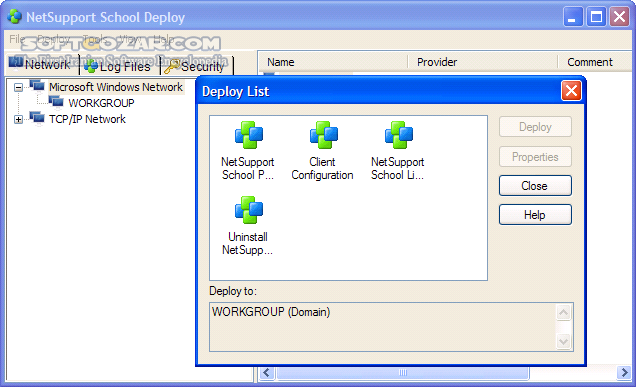Image resolution: width=636 pixels, height=387 pixels.
Task: Open the File menu
Action: (17, 39)
